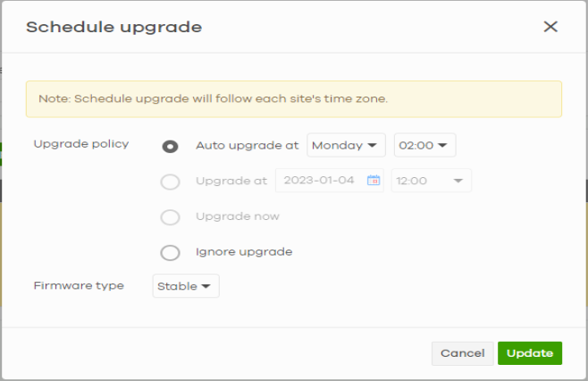Expand the Stable firmware type dropdown

186,286
